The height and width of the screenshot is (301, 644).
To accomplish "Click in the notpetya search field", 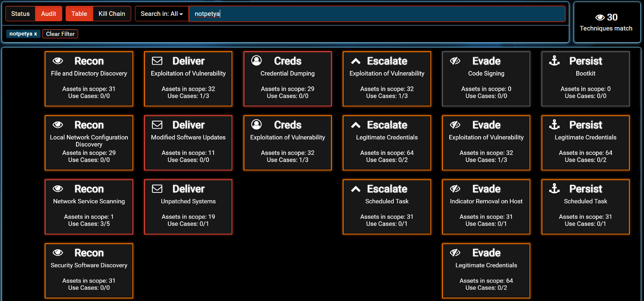I will coord(376,14).
